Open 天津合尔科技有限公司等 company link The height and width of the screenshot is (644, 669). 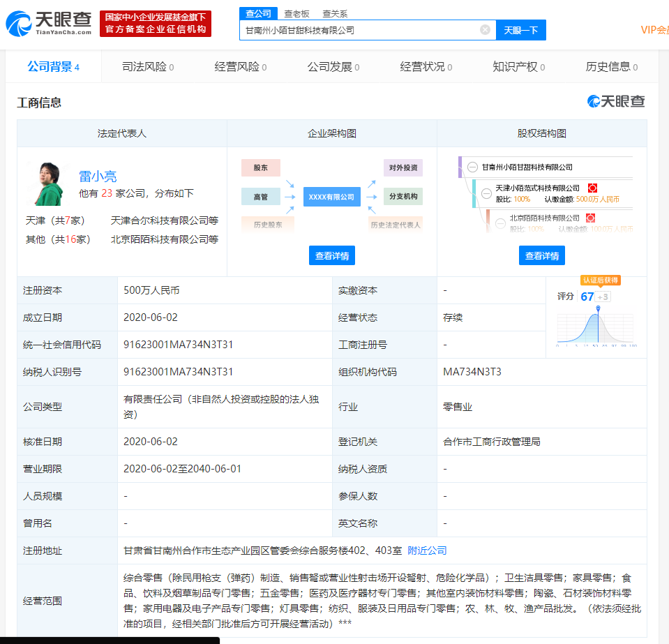click(x=164, y=220)
